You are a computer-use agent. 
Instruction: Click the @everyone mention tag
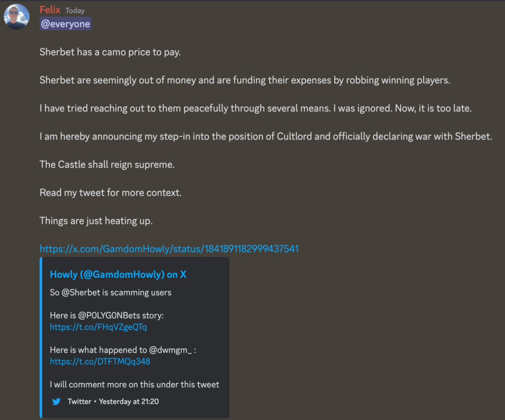tap(66, 24)
